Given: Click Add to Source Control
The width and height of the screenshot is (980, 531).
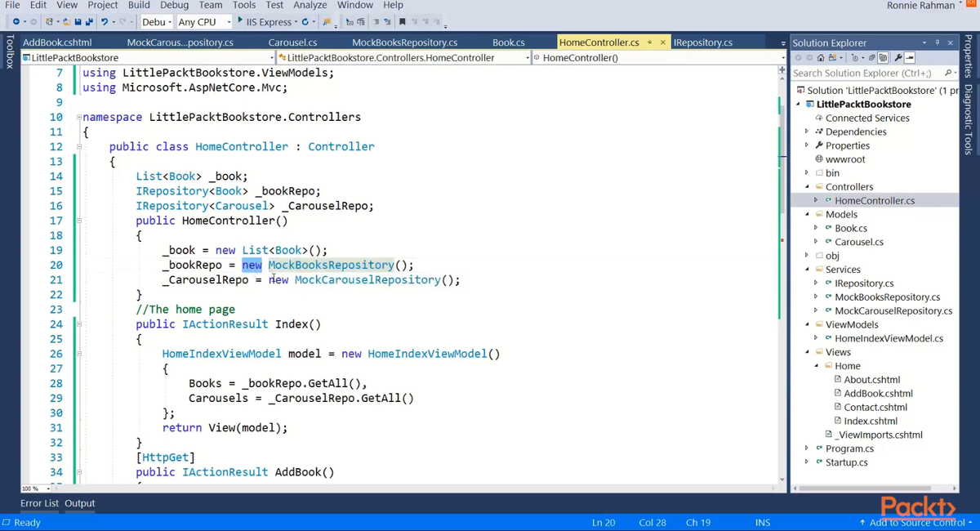Looking at the screenshot, I should point(916,523).
